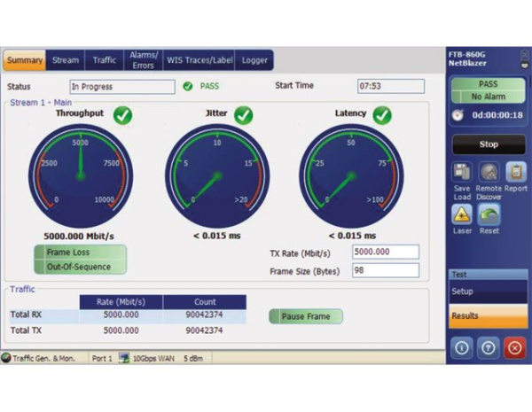Open the Traffic tab
This screenshot has width=532, height=412.
(x=105, y=60)
